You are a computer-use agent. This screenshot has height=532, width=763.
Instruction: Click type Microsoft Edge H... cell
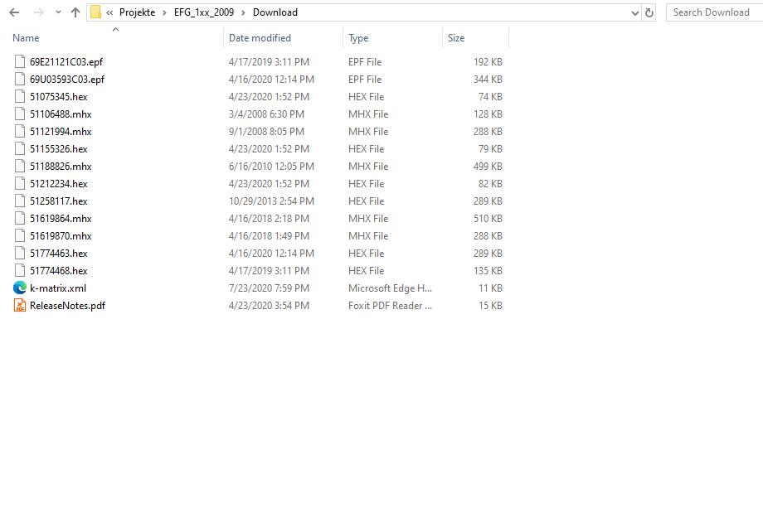[x=390, y=288]
